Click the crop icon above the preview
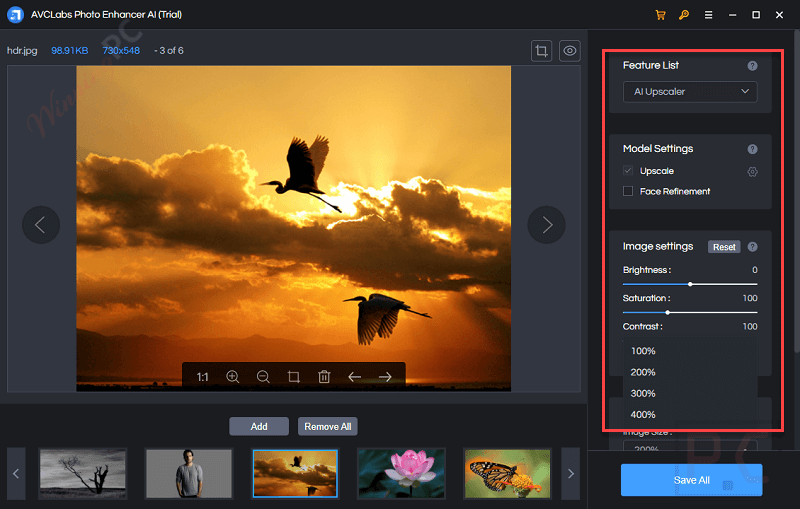 (541, 50)
